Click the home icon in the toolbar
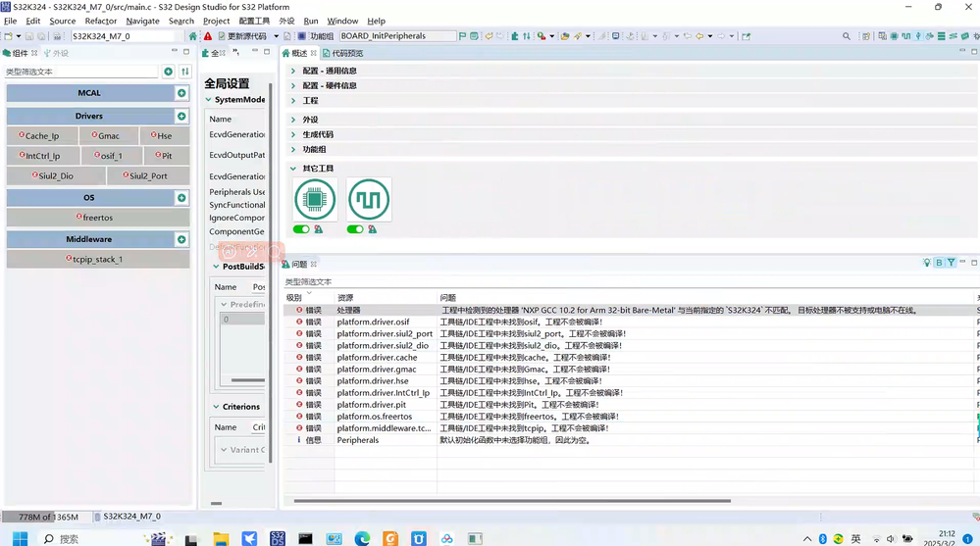 tap(192, 36)
